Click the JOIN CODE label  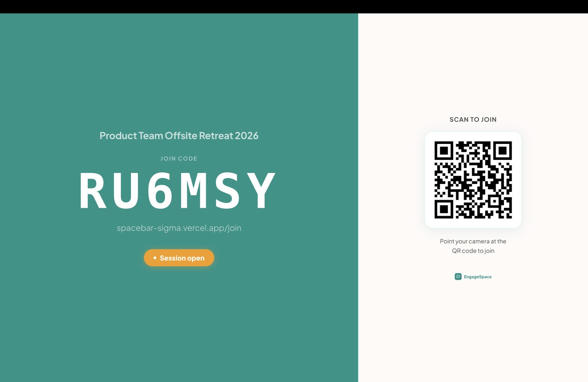pos(179,159)
